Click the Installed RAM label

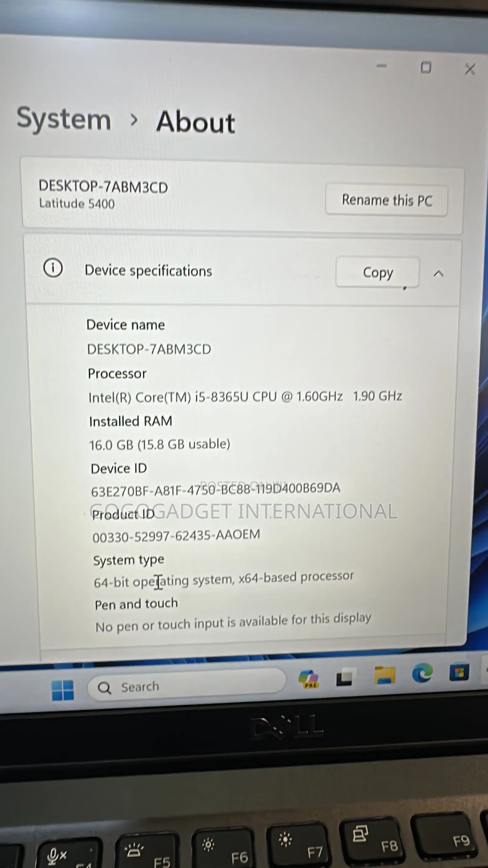coord(131,421)
